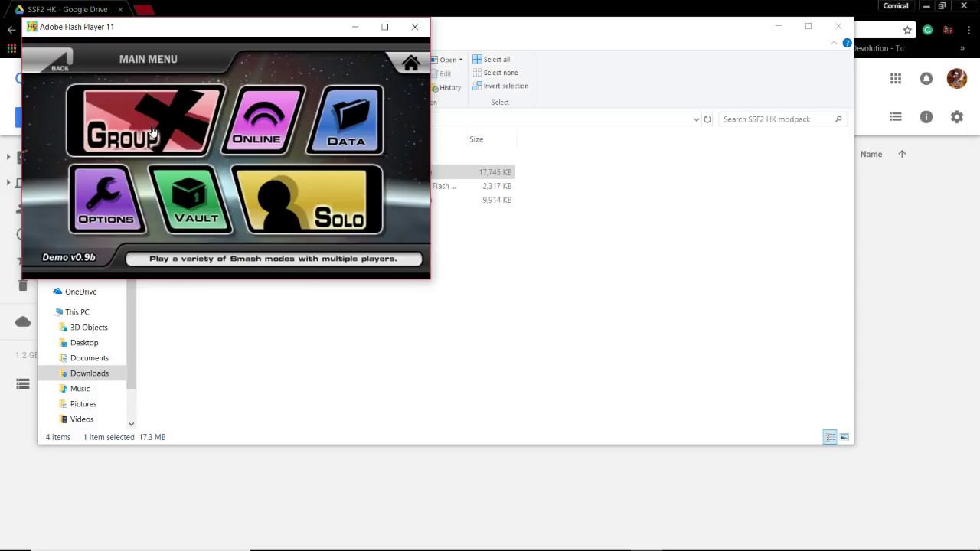
Task: Open Downloads folder in Explorer sidebar
Action: coord(84,373)
